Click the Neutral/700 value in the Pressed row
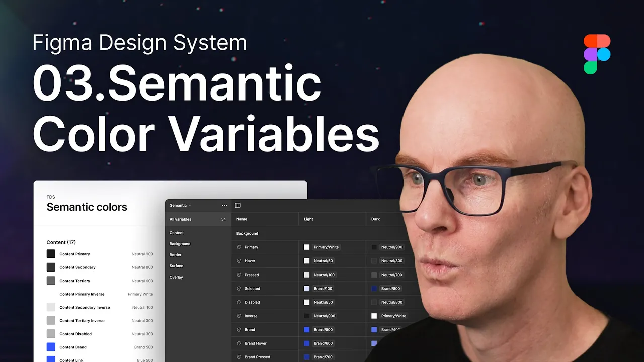Screen dimensions: 644x362 tap(392, 275)
